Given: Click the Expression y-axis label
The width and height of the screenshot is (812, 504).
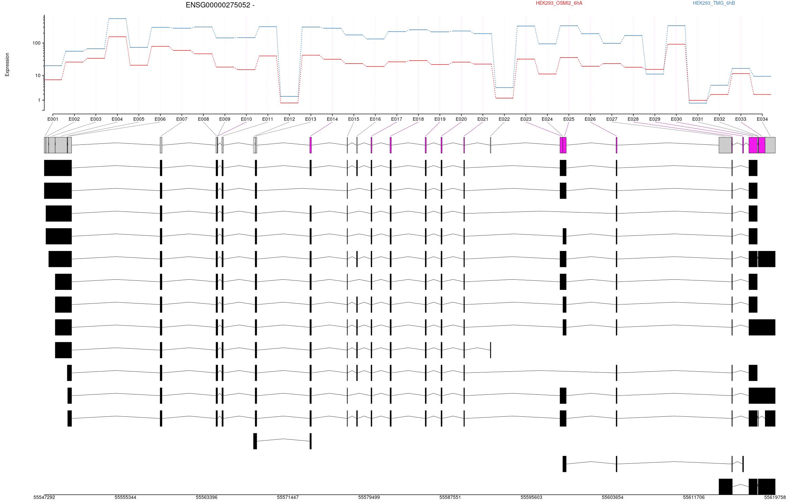Looking at the screenshot, I should (x=7, y=64).
